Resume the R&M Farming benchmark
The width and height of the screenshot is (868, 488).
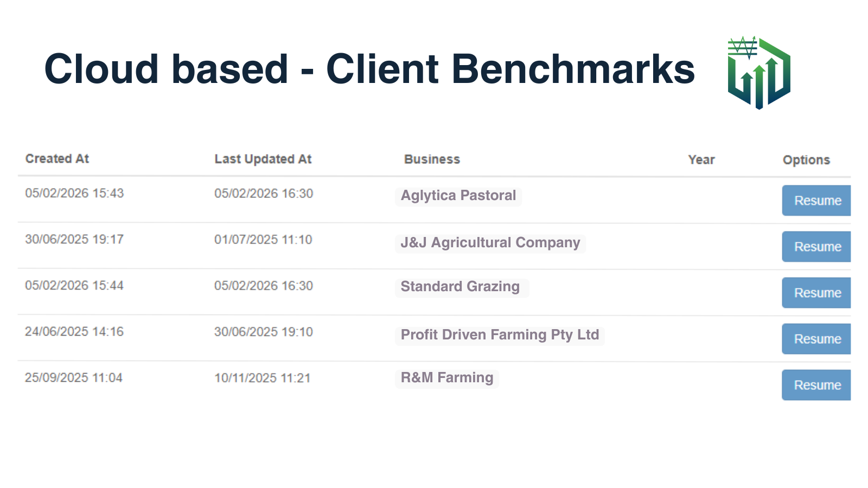pos(816,385)
